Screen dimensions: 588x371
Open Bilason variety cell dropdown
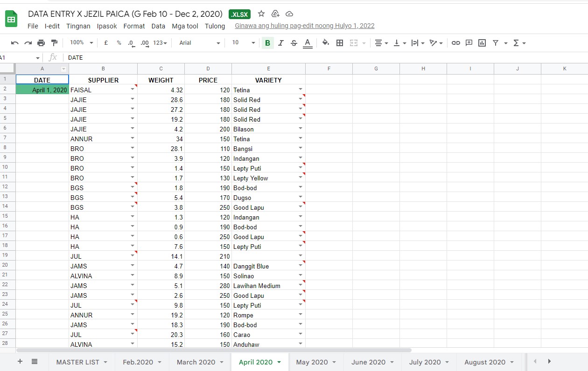301,129
